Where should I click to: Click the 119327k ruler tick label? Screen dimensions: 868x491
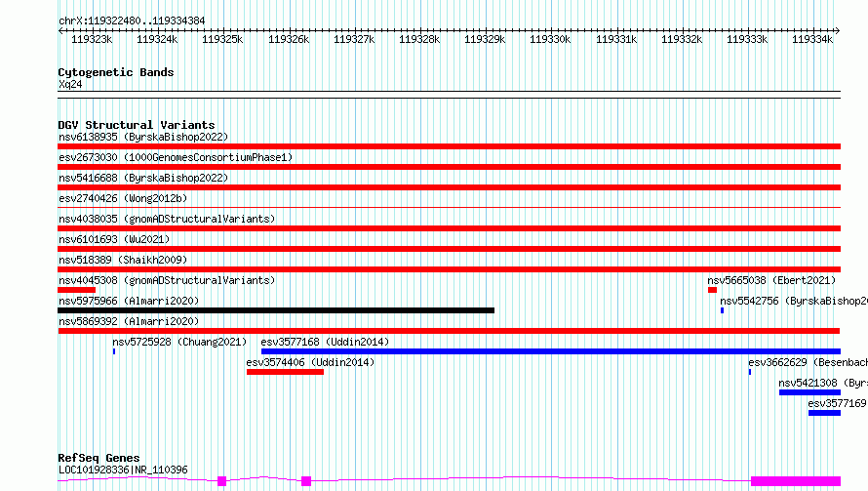(x=354, y=39)
